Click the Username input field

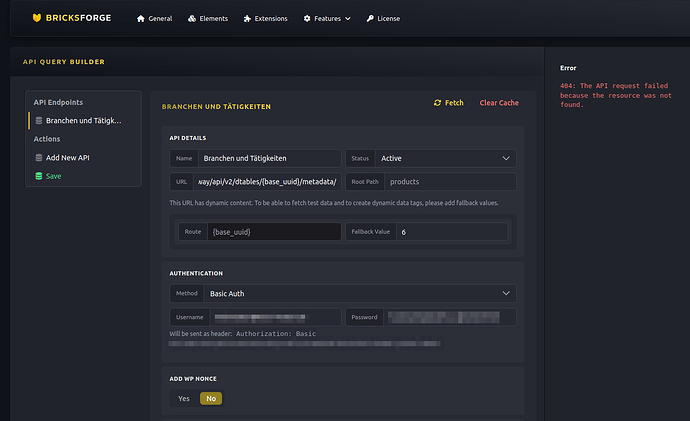click(275, 317)
